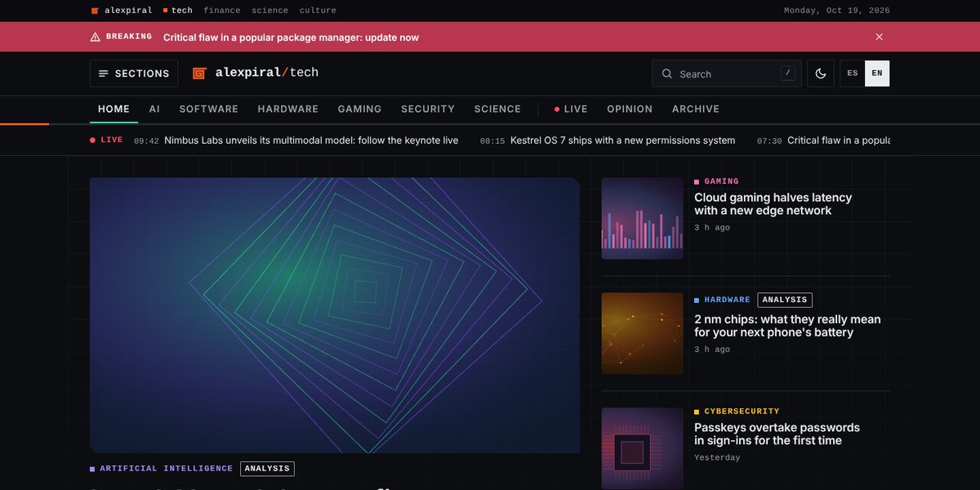Switch language to ES
Image resolution: width=980 pixels, height=490 pixels.
(853, 73)
